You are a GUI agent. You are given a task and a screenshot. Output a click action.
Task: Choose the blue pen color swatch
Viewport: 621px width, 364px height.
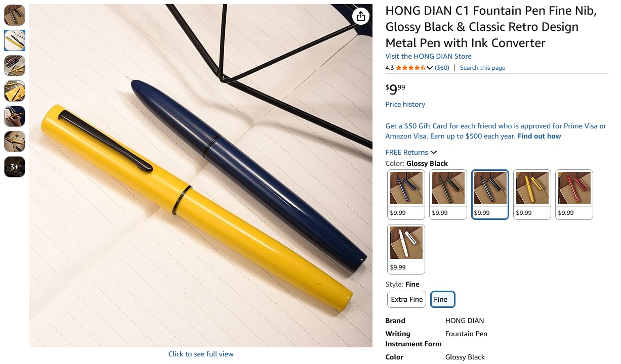coord(406,195)
